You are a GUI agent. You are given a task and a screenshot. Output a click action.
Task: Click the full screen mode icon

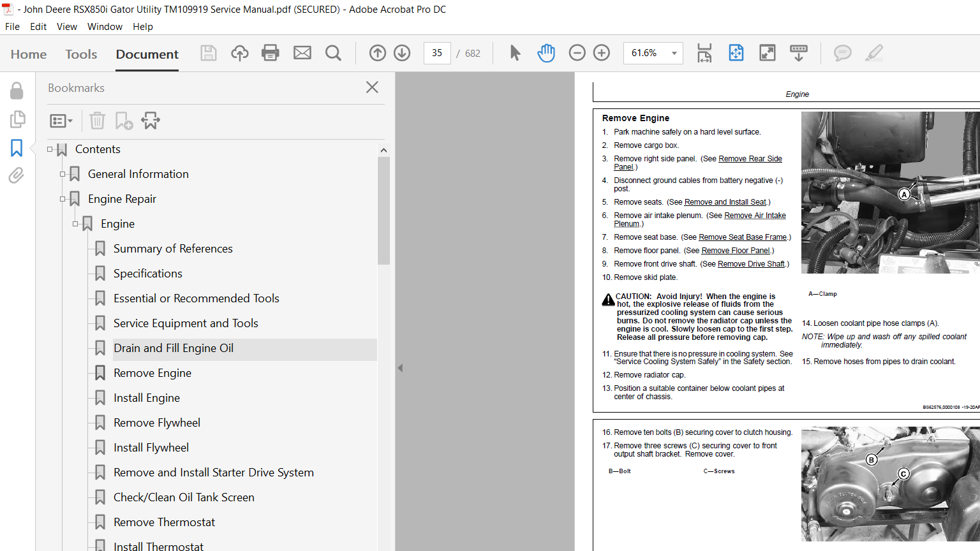coord(768,53)
